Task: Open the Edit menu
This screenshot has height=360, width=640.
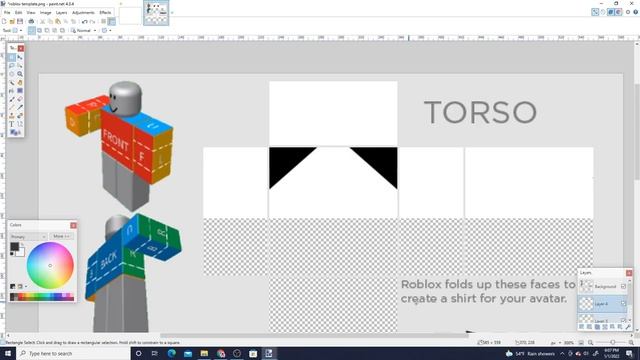Action: pos(18,13)
